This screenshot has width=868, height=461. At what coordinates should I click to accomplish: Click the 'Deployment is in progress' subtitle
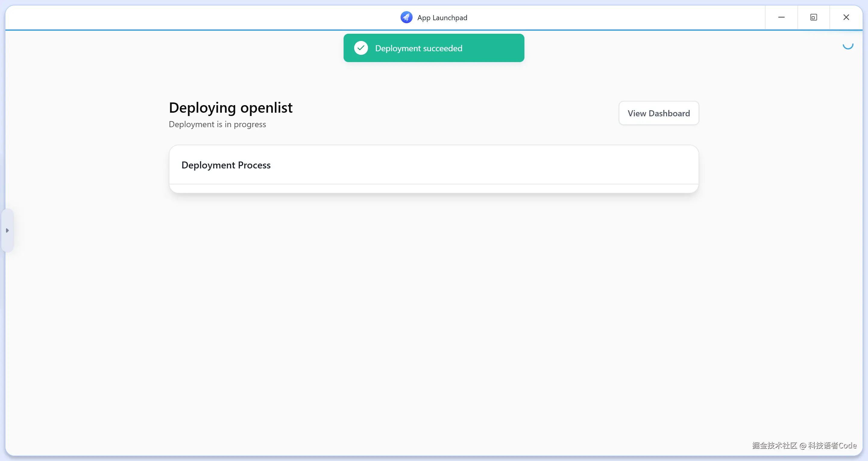pos(217,124)
